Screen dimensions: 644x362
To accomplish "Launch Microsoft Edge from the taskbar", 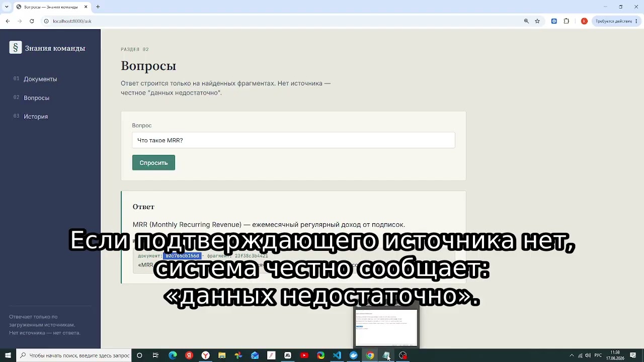I will pos(173,355).
